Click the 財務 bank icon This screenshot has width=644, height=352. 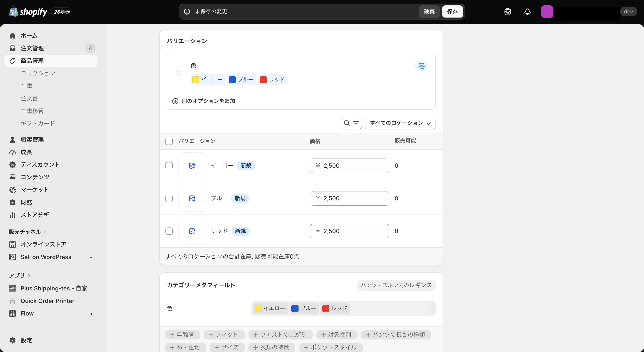(13, 202)
